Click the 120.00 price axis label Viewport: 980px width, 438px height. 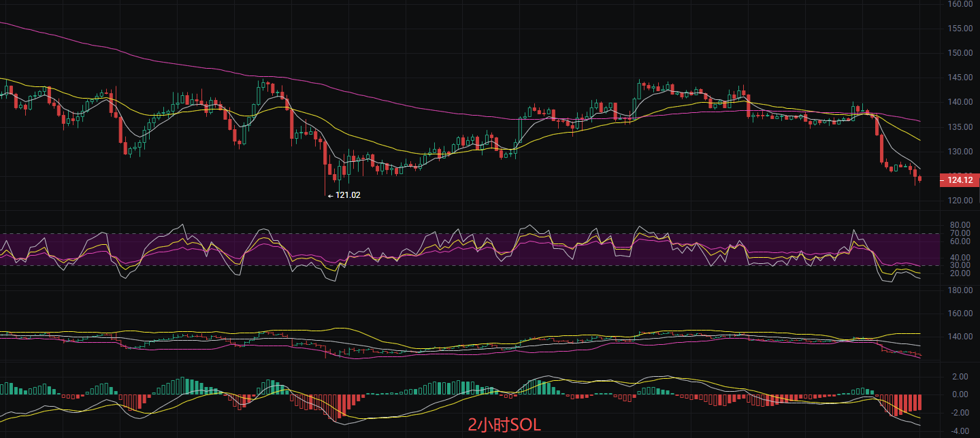click(x=960, y=201)
